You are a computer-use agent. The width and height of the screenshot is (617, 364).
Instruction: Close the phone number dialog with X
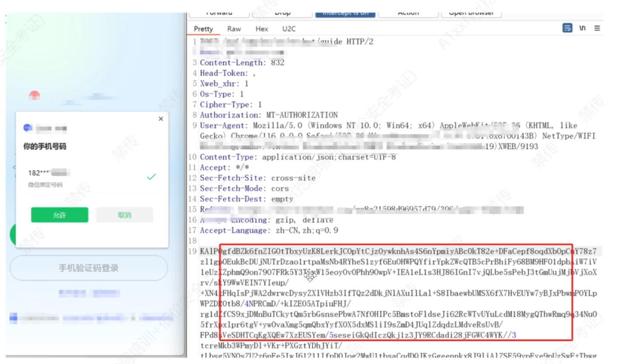coord(161,119)
